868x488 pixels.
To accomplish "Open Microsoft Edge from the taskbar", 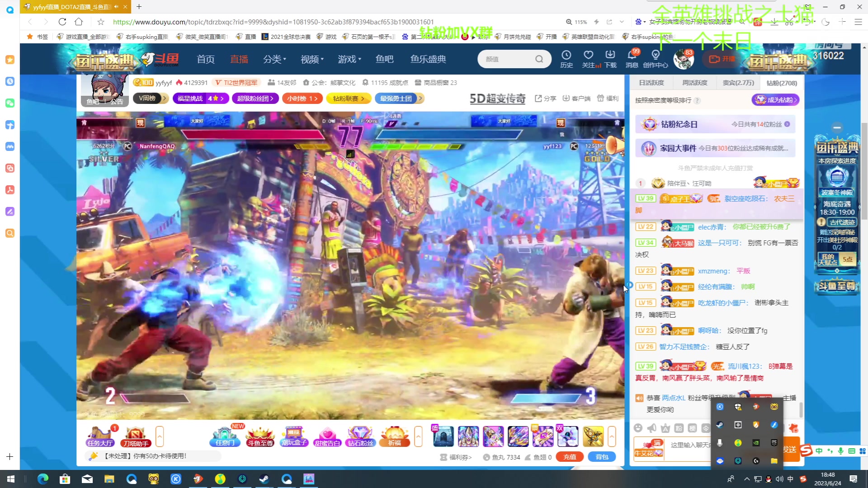I will 43,479.
